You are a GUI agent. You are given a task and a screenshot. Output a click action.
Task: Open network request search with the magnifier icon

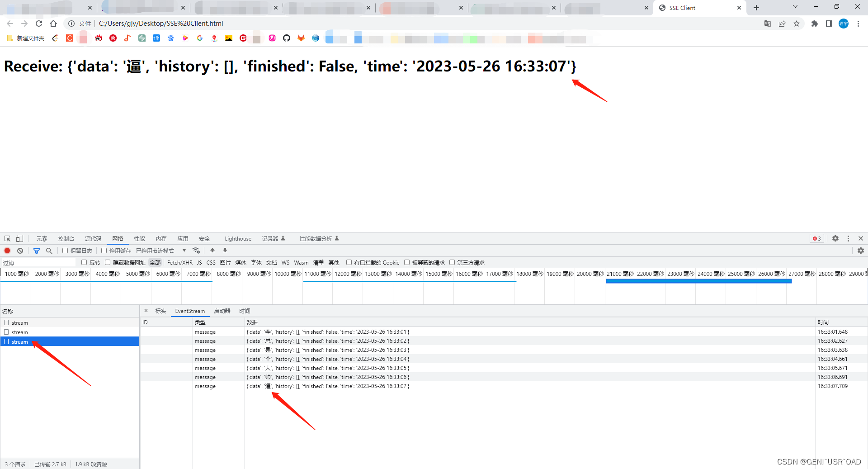(x=49, y=251)
